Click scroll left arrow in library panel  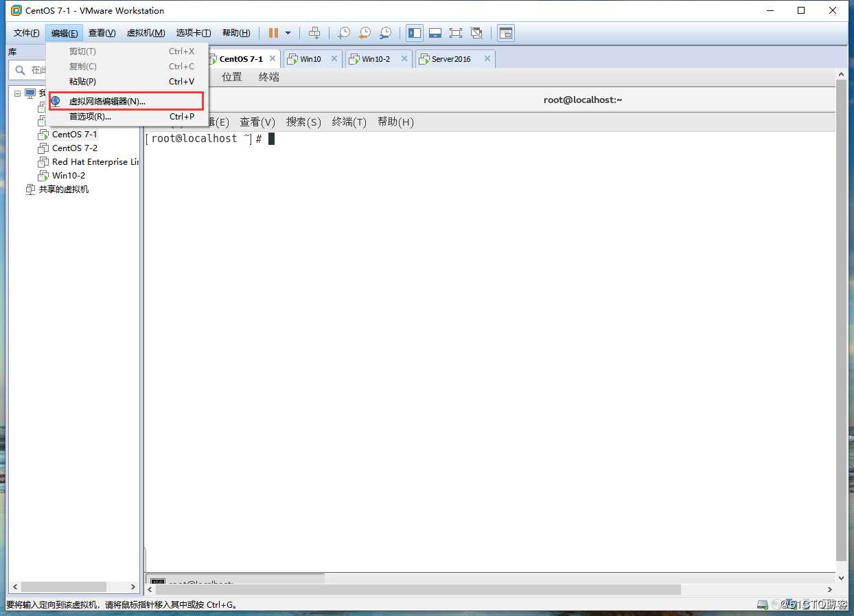14,587
